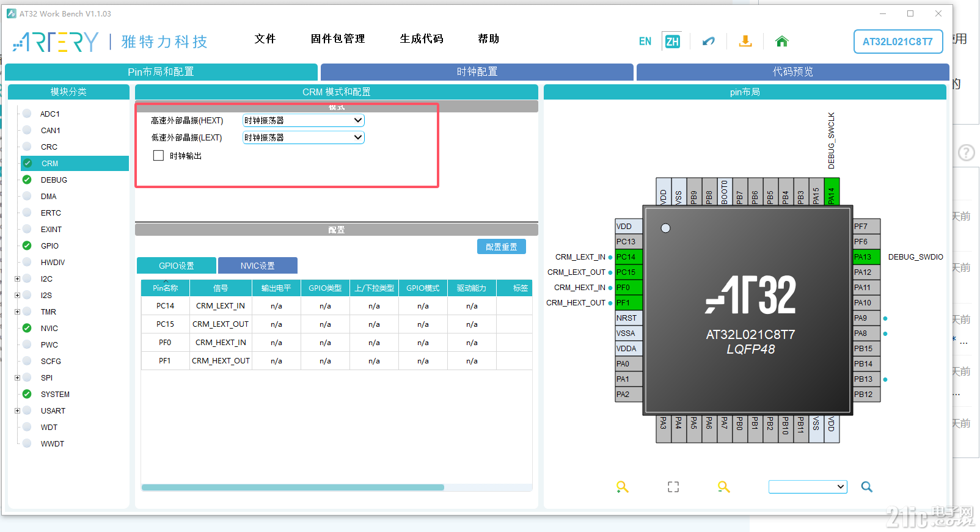
Task: Click the 信号 column header
Action: (x=221, y=288)
